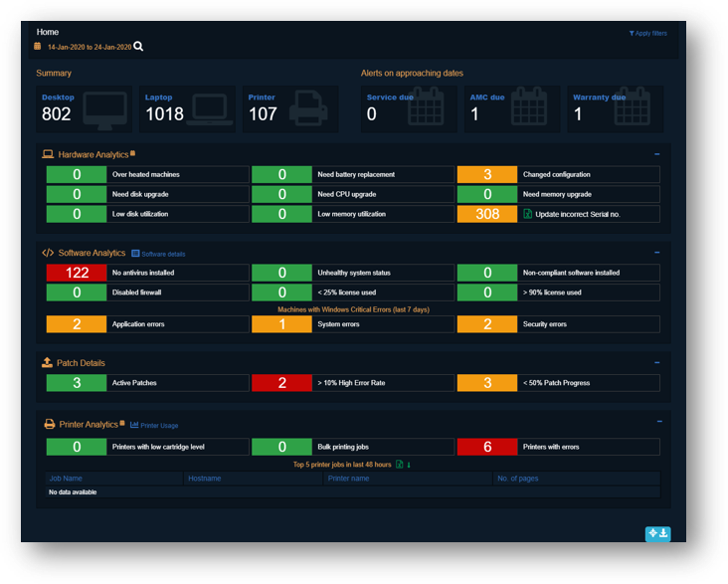The image size is (728, 584).
Task: Open the Apply filters link
Action: click(647, 33)
